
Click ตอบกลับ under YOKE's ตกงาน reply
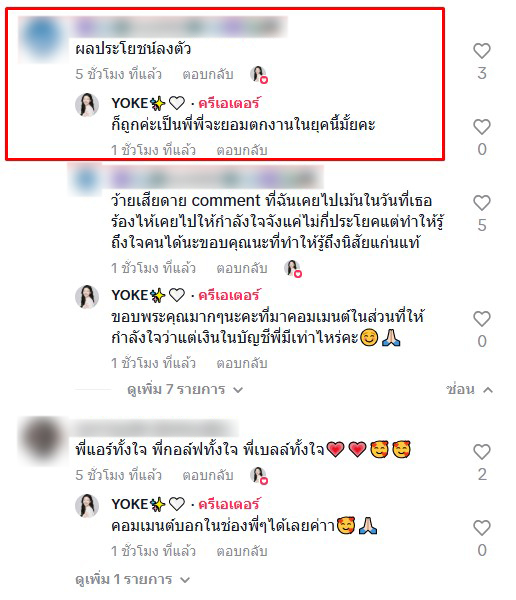coord(242,150)
